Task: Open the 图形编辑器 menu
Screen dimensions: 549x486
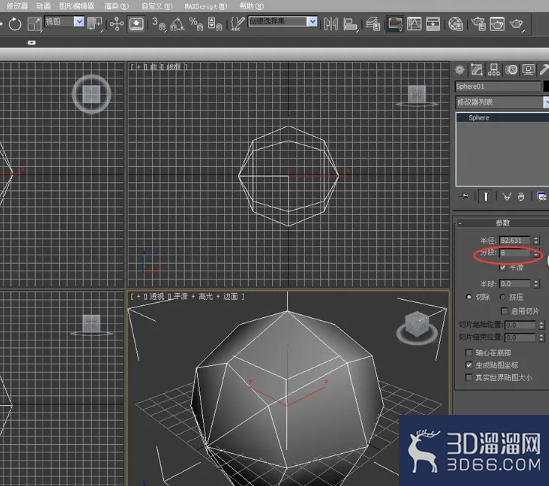Action: (x=77, y=6)
